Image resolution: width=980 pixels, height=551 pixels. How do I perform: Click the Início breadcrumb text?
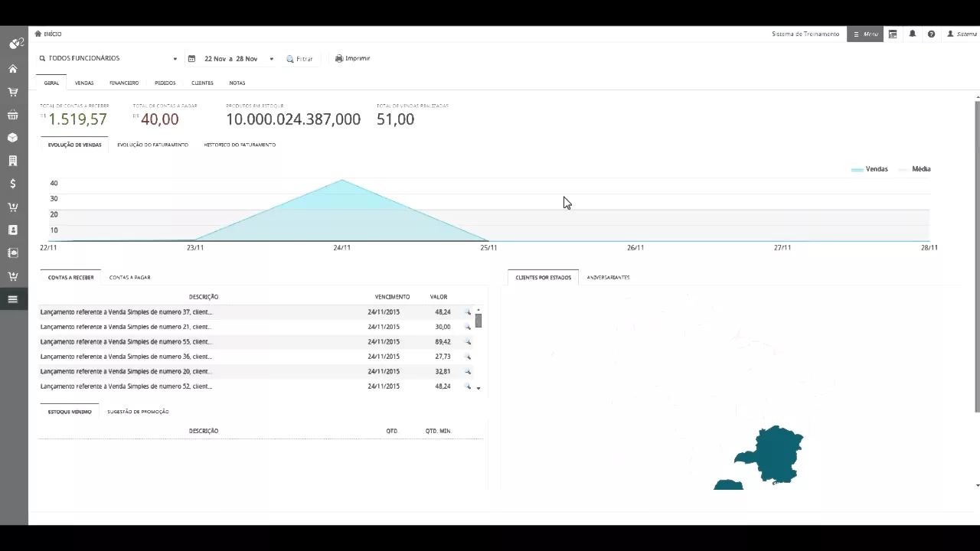coord(53,34)
